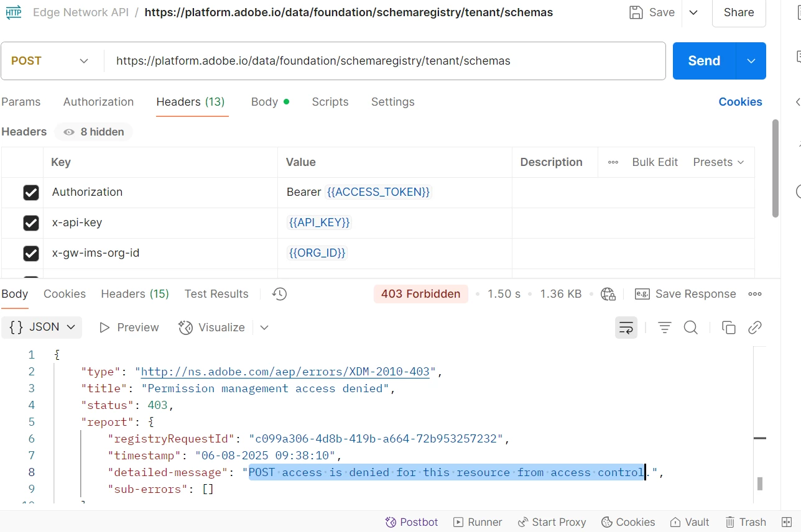
Task: Switch to the Authorization tab
Action: (98, 102)
